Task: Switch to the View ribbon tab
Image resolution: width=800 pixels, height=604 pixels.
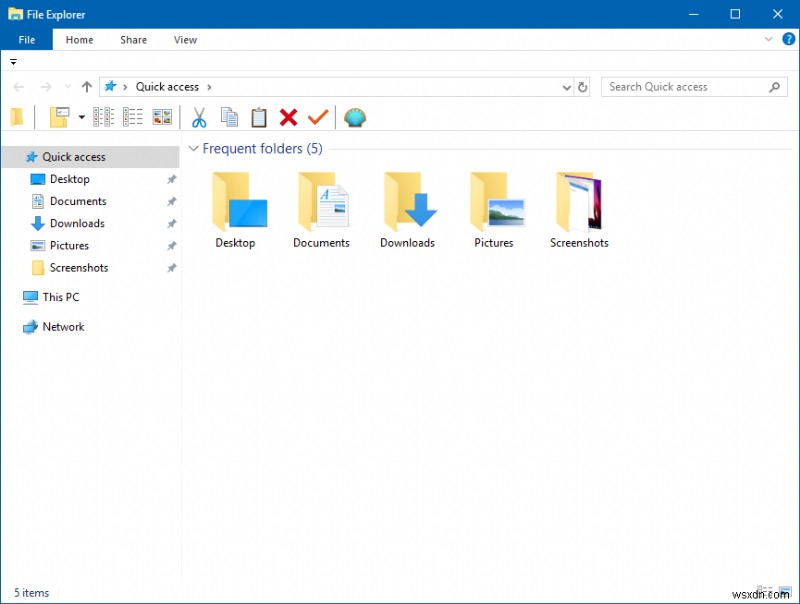Action: pos(185,39)
